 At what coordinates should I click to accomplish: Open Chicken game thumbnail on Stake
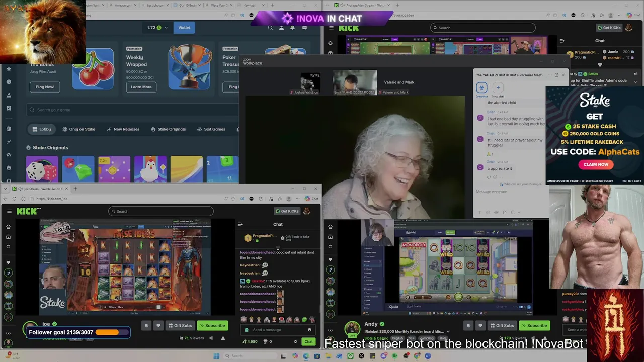(150, 169)
